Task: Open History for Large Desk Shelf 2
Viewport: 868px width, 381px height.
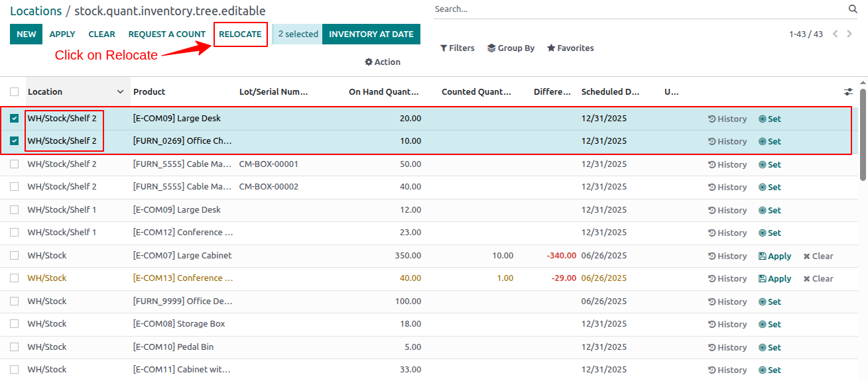Action: (727, 119)
